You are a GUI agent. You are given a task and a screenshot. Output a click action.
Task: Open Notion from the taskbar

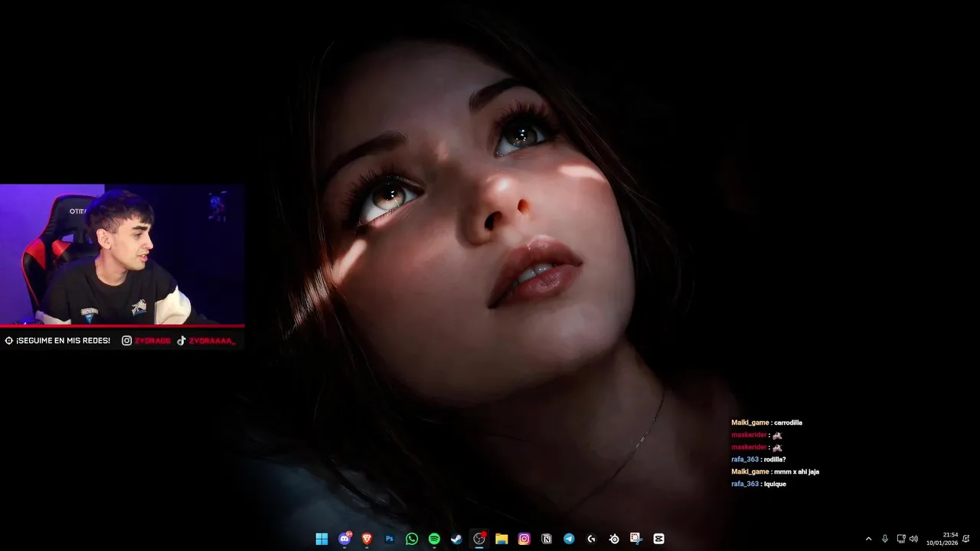click(547, 539)
